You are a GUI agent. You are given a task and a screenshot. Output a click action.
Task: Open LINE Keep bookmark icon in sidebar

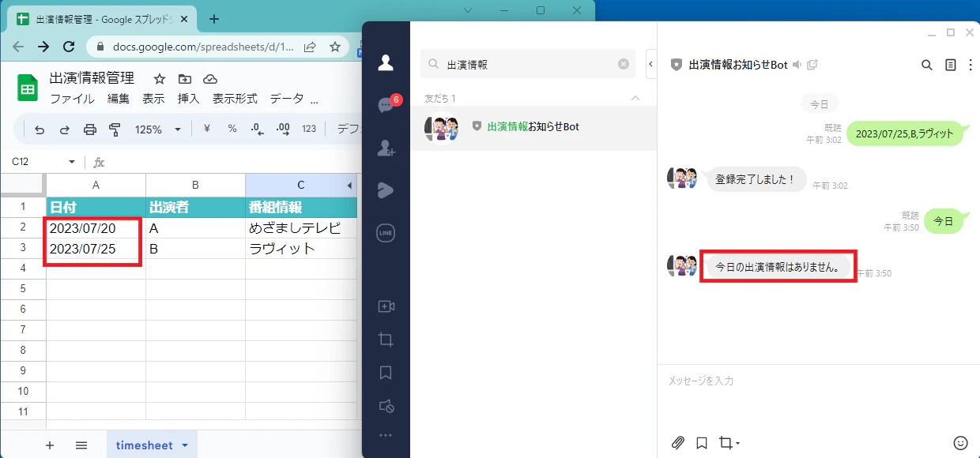pos(386,373)
